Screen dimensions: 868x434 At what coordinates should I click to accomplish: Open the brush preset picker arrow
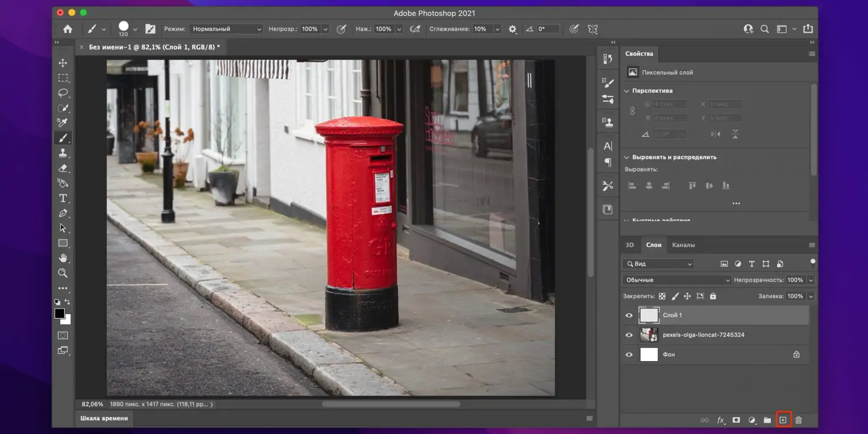pos(135,29)
